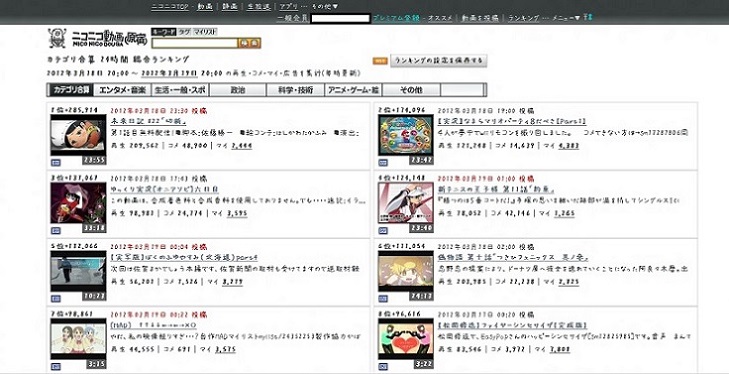
Task: Click the small blue icon under rank 1 thumbnail
Action: point(55,163)
